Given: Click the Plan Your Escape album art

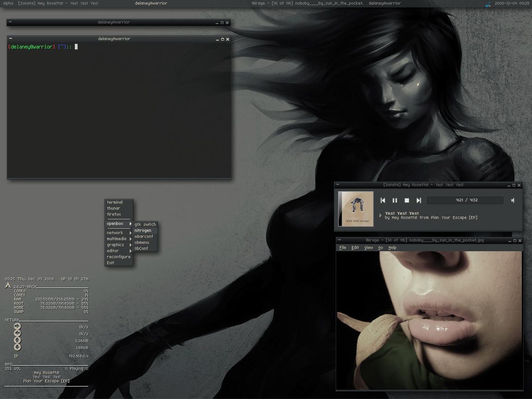Looking at the screenshot, I should 356,209.
